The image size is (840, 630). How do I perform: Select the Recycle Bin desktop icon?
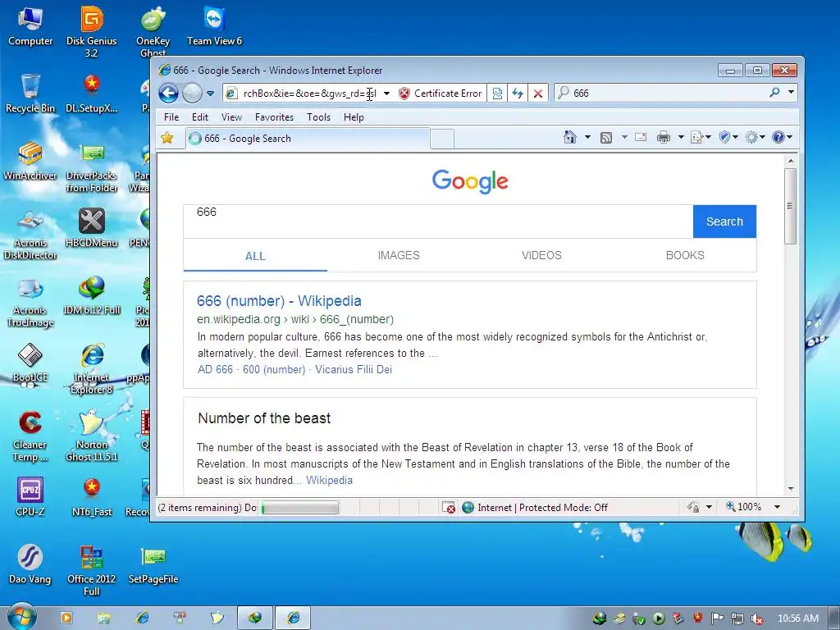pyautogui.click(x=30, y=94)
